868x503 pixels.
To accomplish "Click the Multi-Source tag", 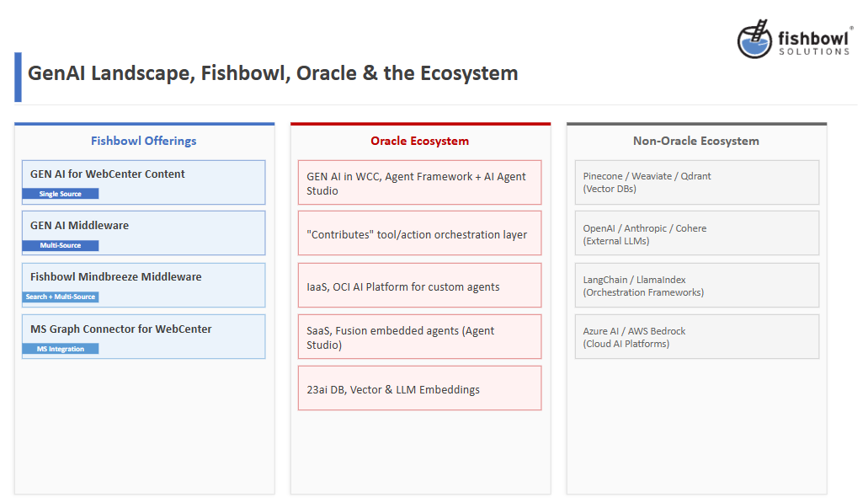I will (61, 246).
